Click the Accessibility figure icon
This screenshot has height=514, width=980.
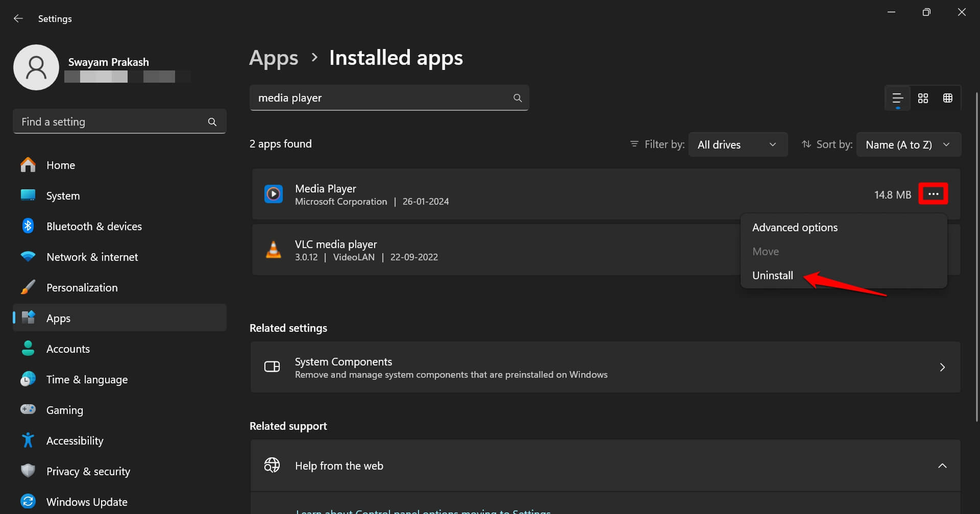(28, 440)
